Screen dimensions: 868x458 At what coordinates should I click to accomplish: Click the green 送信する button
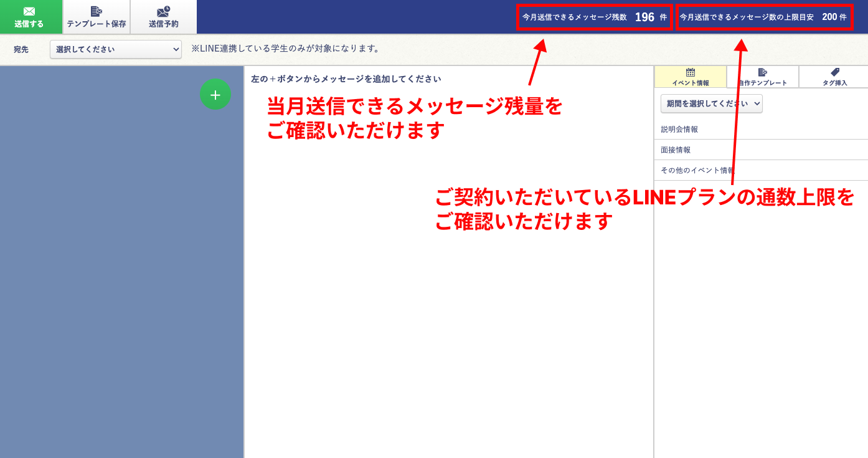(28, 17)
